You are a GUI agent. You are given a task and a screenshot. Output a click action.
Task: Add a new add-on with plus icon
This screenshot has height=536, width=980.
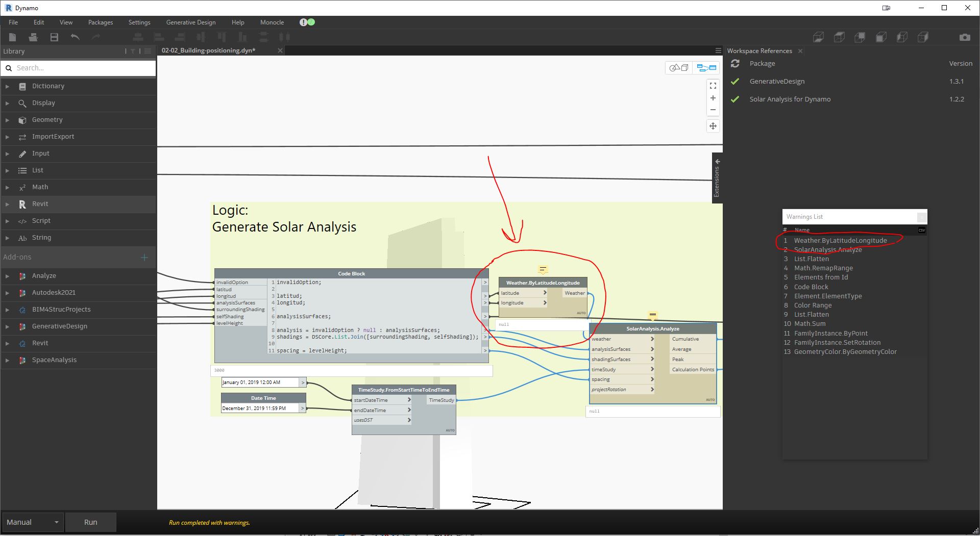pos(144,258)
